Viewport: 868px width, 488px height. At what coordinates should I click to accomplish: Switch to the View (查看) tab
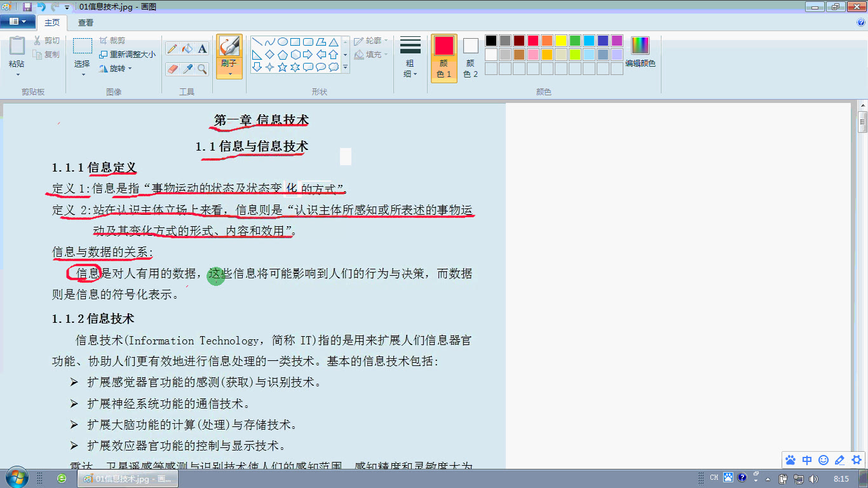coord(86,22)
